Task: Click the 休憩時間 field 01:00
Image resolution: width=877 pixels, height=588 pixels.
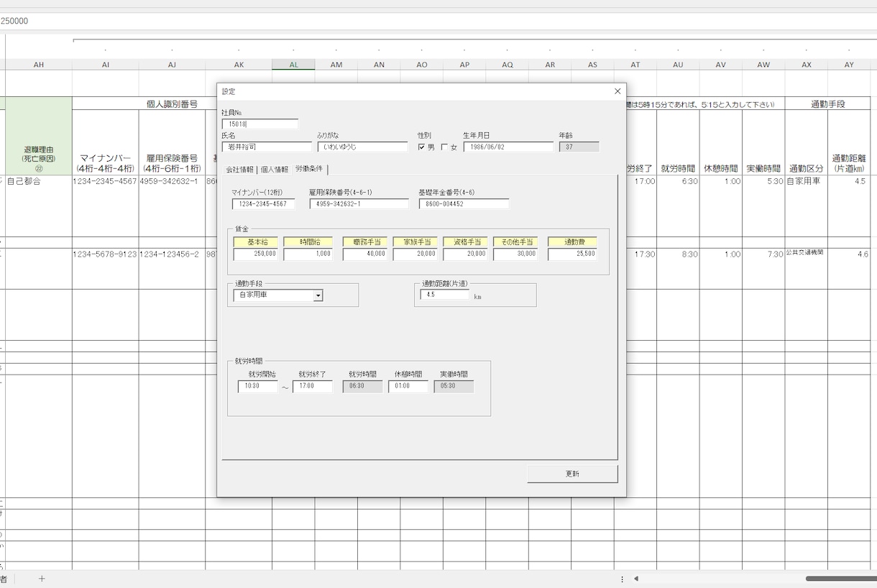Action: [408, 387]
